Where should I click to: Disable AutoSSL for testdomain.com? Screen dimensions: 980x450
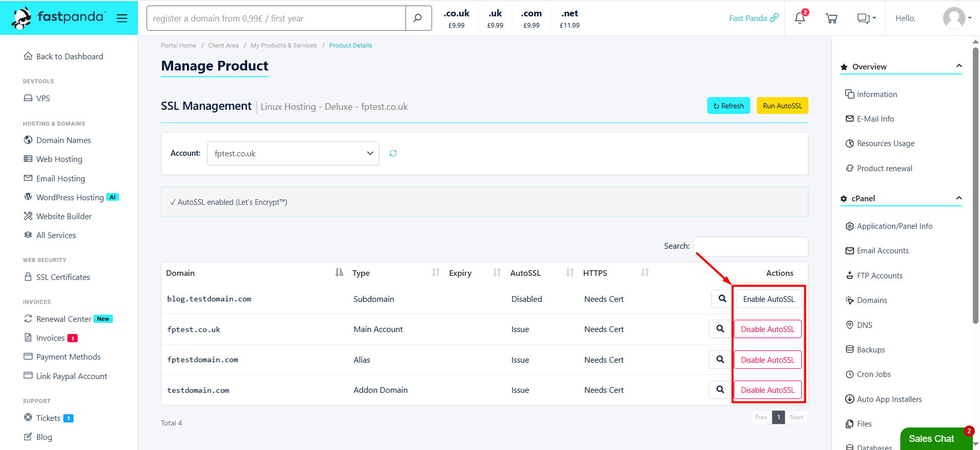[768, 390]
